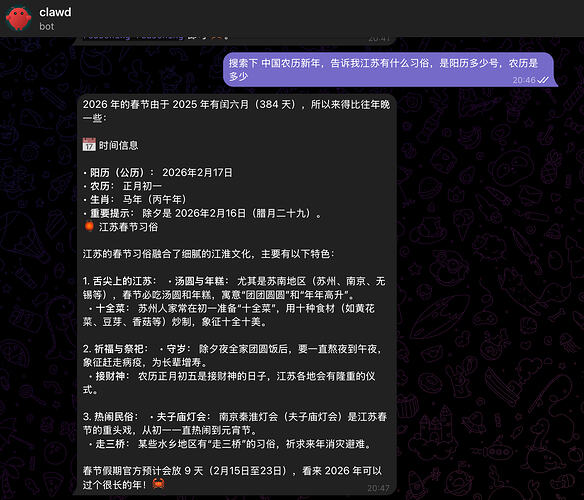Open the clawd chat title
The image size is (584, 500).
click(x=55, y=12)
